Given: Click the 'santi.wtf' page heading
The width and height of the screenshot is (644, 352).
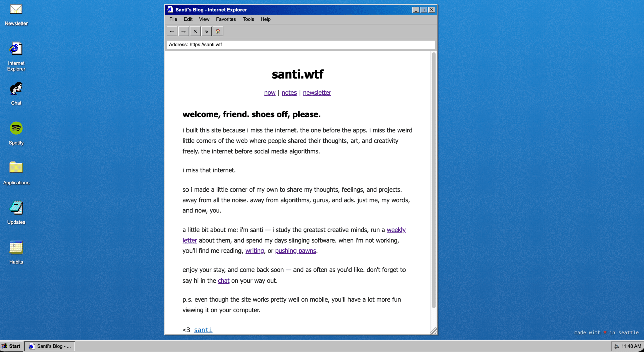Looking at the screenshot, I should [298, 74].
